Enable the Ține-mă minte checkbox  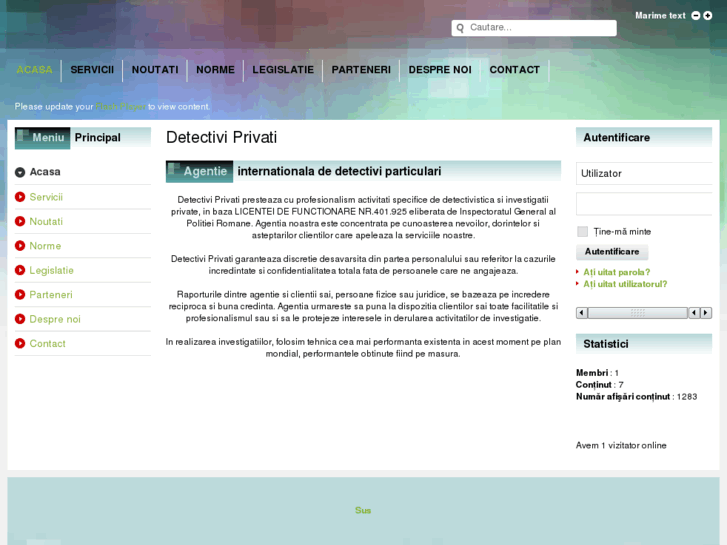pyautogui.click(x=582, y=231)
